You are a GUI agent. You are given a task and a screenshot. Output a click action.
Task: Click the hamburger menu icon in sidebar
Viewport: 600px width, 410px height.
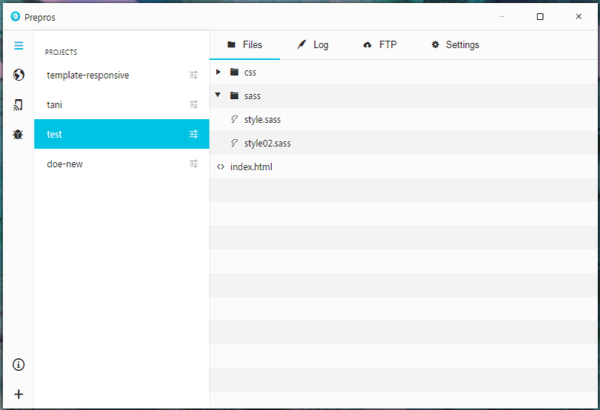click(x=18, y=45)
